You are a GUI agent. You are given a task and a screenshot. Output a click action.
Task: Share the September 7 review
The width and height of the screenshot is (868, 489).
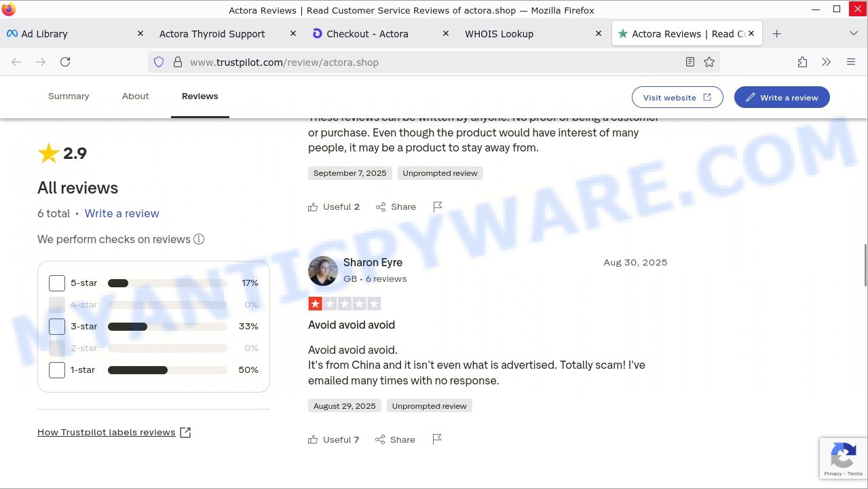pyautogui.click(x=396, y=206)
